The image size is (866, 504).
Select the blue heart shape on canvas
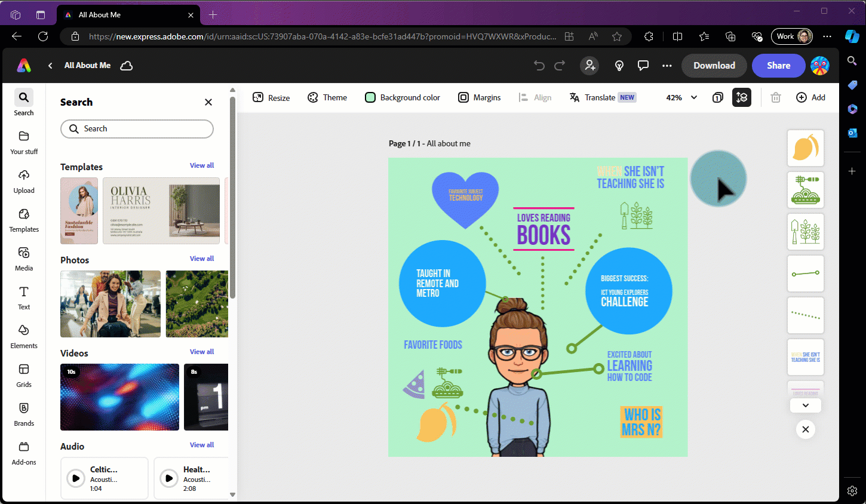[465, 199]
